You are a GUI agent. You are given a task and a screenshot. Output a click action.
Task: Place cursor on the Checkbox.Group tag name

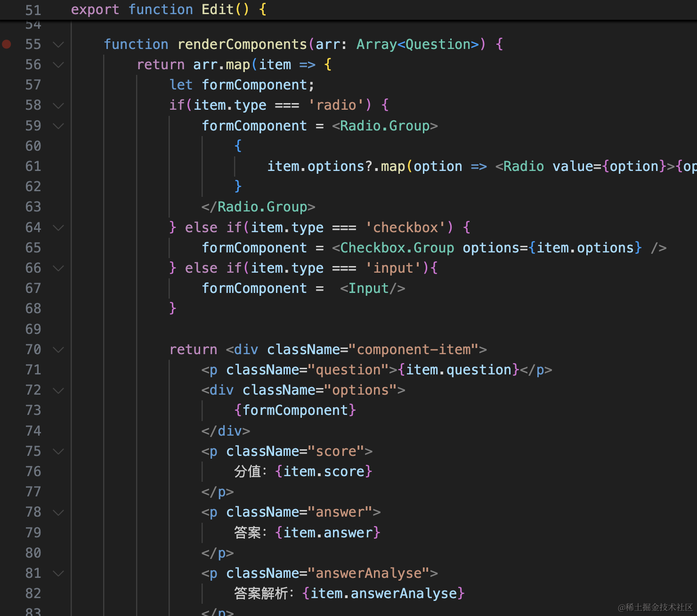point(397,248)
